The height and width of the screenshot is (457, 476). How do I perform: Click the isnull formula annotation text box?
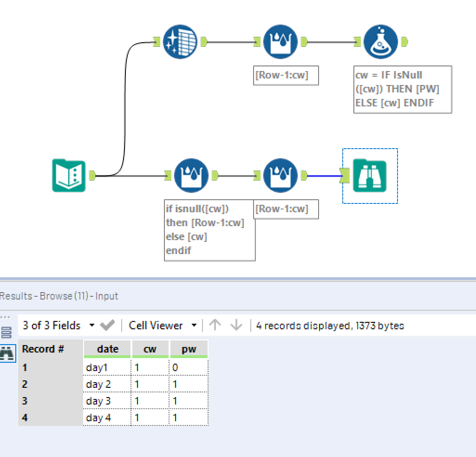click(209, 230)
